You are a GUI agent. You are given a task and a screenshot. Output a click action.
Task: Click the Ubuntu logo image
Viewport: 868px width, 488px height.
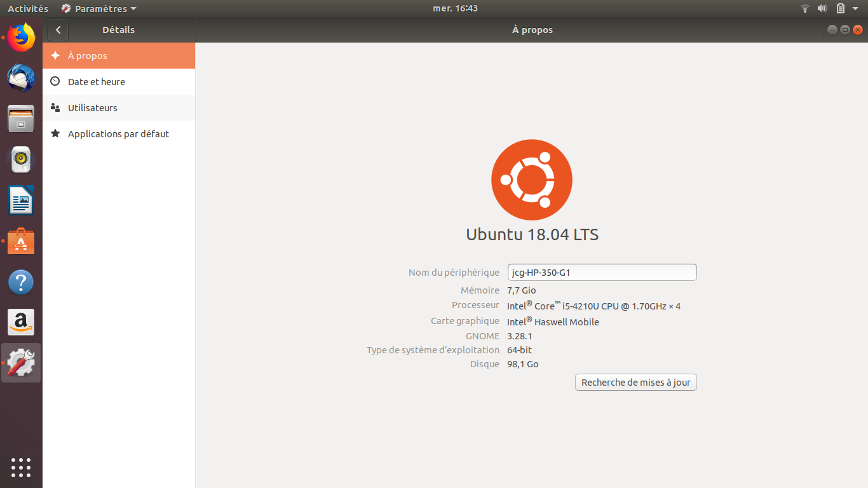tap(532, 180)
